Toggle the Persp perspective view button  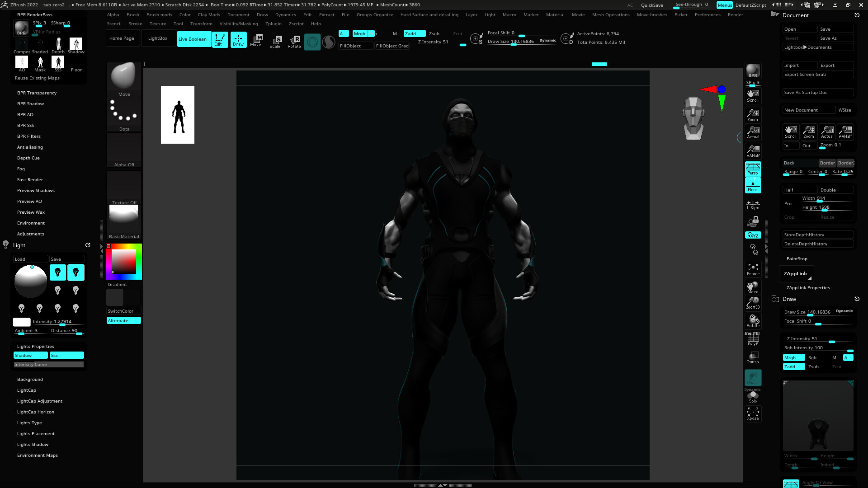pos(753,169)
